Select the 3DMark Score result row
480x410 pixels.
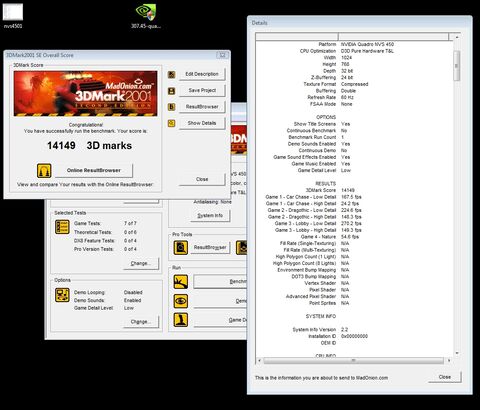[354, 190]
